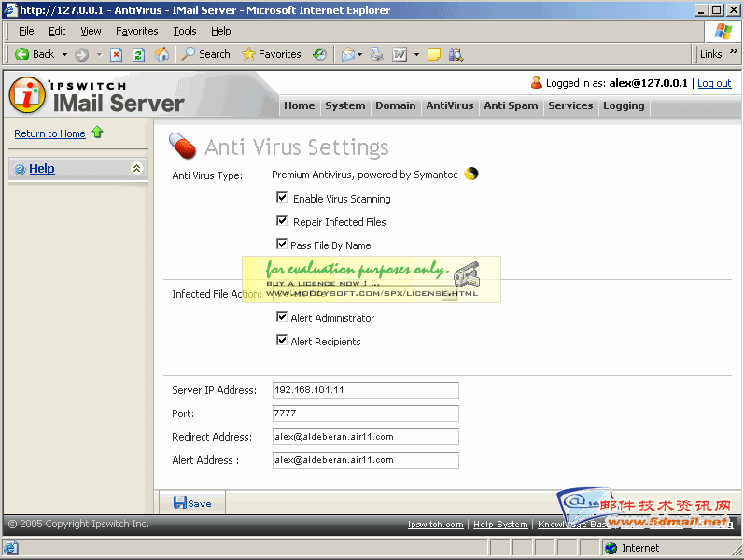
Task: Click the Save floppy disk button
Action: tap(191, 502)
